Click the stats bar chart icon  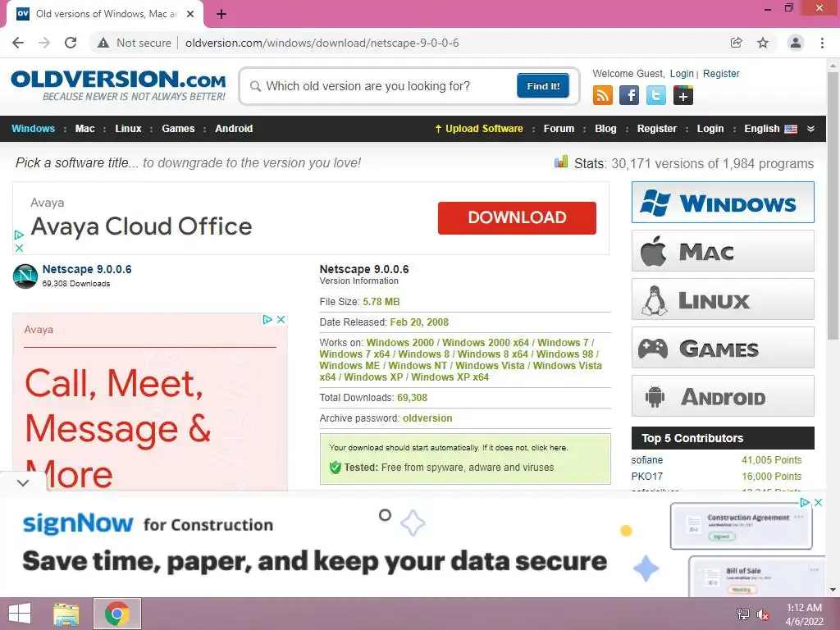point(561,162)
